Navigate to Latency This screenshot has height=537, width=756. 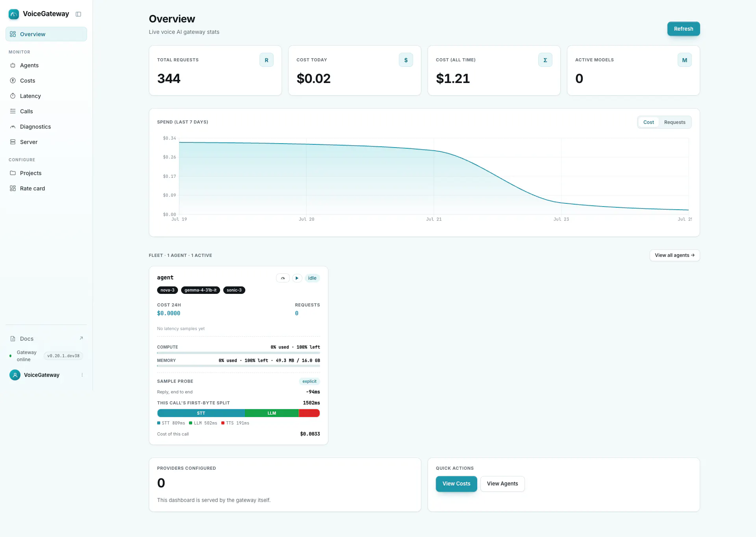click(46, 96)
